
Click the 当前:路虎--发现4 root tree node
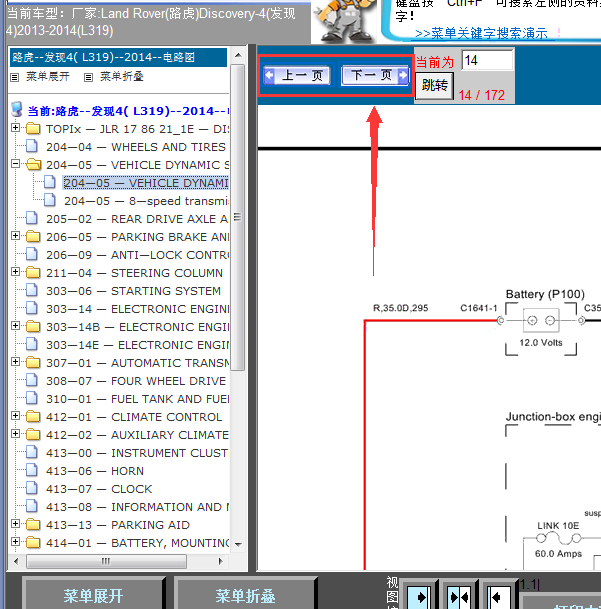click(128, 111)
